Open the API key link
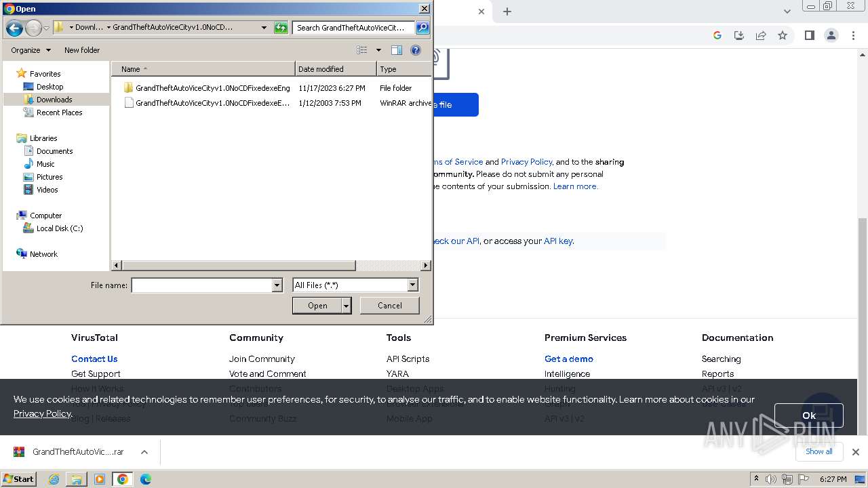868x488 pixels. click(558, 241)
